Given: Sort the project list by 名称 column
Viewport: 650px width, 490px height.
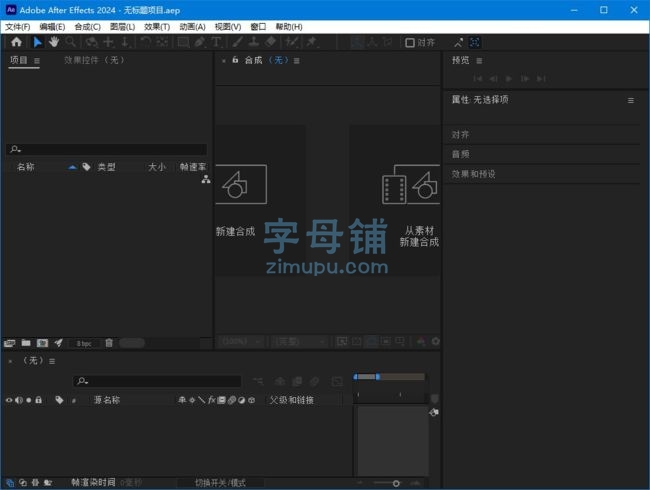Looking at the screenshot, I should coord(26,167).
